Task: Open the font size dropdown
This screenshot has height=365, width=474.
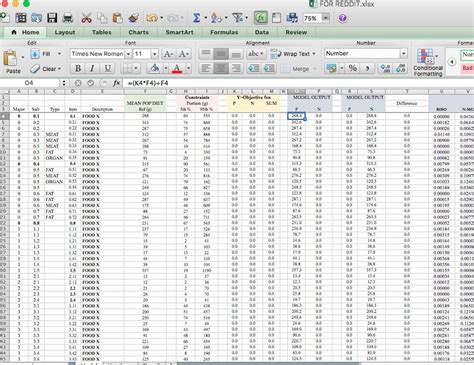Action: 154,54
